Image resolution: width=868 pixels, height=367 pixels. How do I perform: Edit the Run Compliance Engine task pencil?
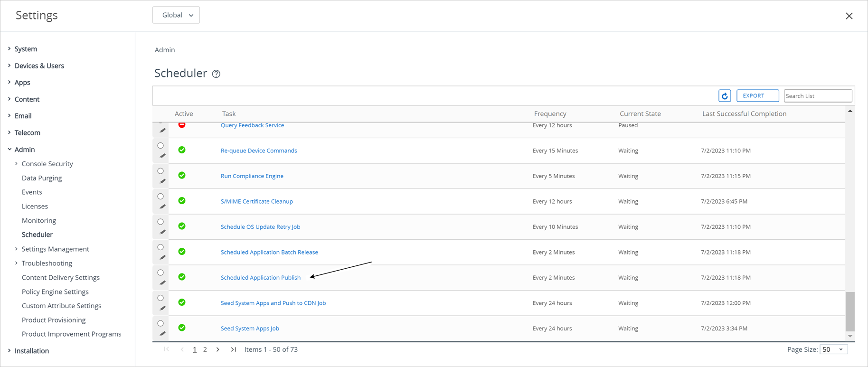click(x=162, y=181)
